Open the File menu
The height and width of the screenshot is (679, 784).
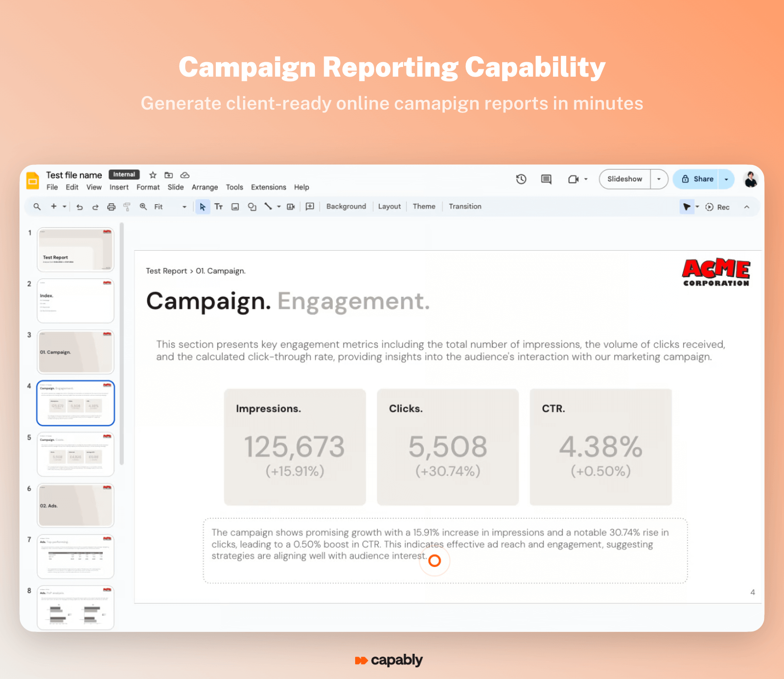(x=52, y=187)
